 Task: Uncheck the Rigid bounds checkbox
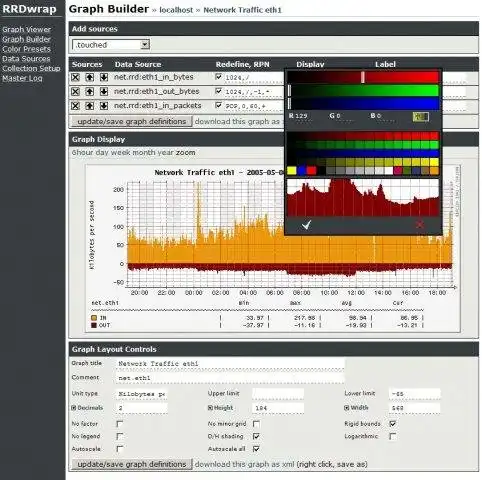[393, 424]
